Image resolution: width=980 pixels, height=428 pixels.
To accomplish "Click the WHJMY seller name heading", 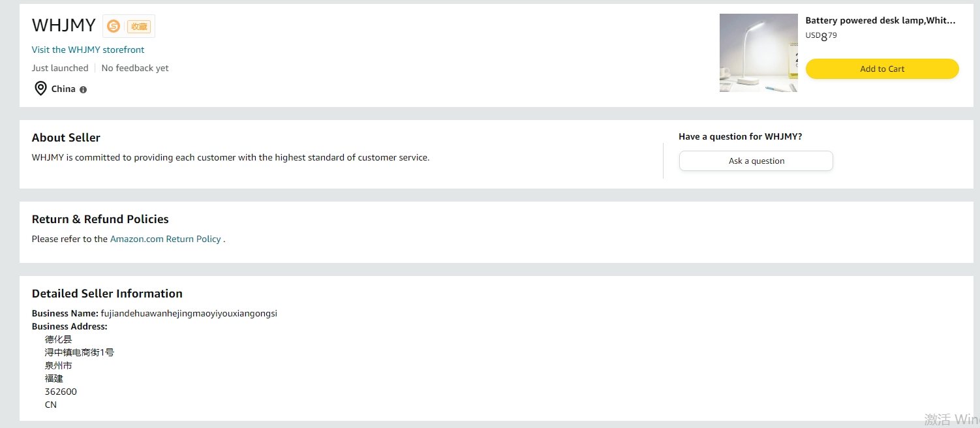I will tap(64, 25).
